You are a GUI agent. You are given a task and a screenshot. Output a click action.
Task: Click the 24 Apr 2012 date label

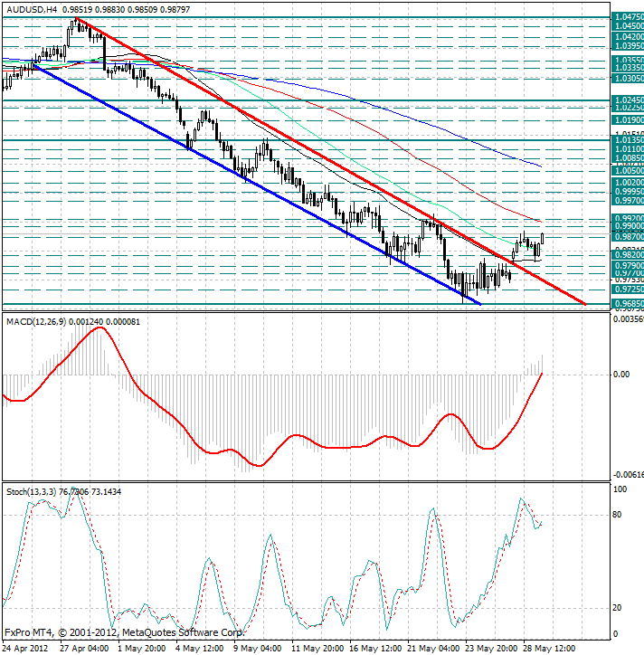[25, 649]
